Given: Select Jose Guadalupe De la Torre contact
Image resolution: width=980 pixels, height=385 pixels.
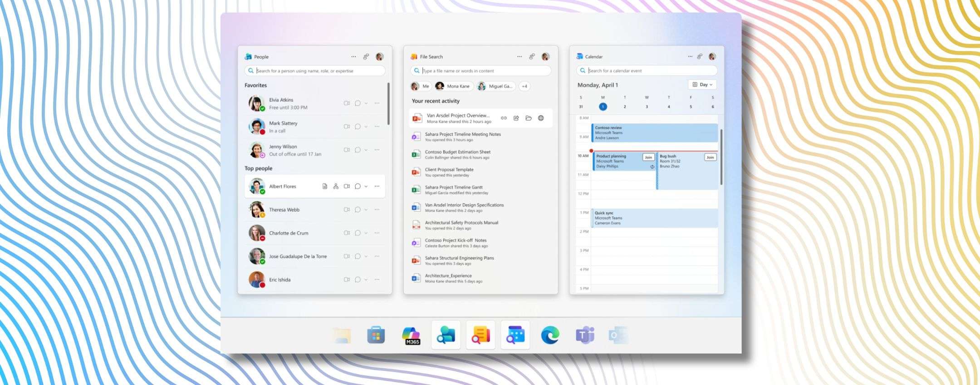Looking at the screenshot, I should [x=315, y=257].
